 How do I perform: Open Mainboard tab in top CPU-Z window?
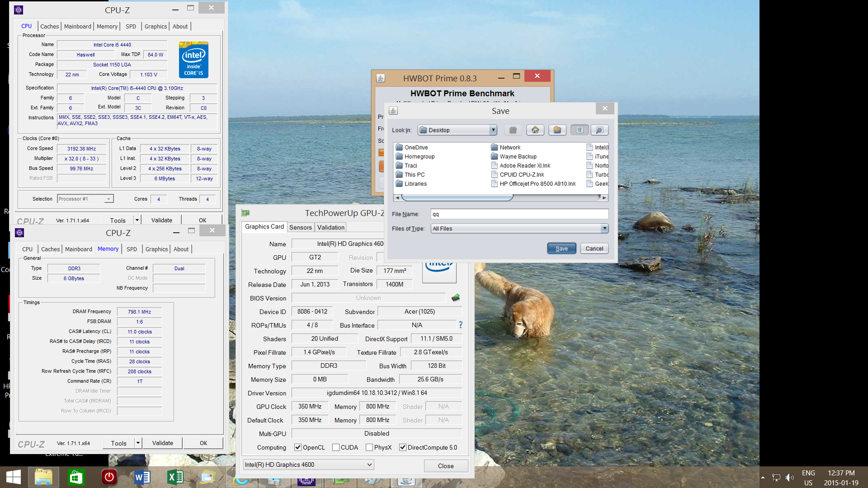(x=78, y=26)
